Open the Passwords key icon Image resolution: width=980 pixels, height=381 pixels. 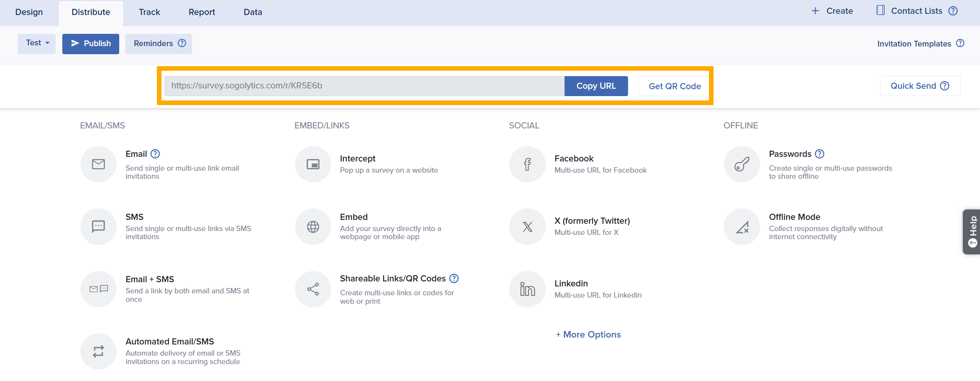(x=742, y=164)
